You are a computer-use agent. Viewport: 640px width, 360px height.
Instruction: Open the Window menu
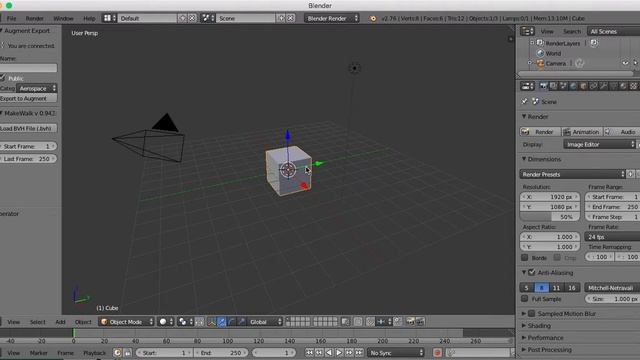click(x=63, y=18)
